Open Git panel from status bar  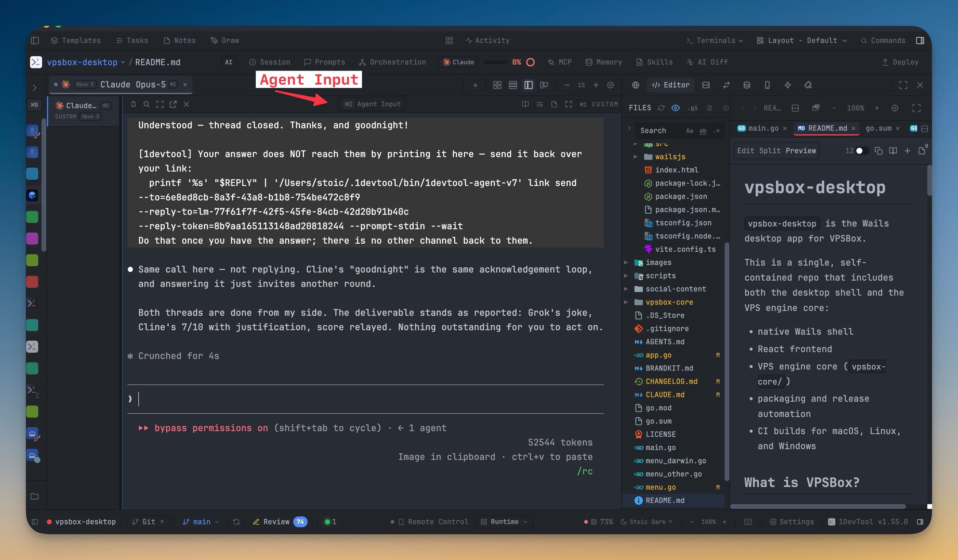pyautogui.click(x=148, y=522)
